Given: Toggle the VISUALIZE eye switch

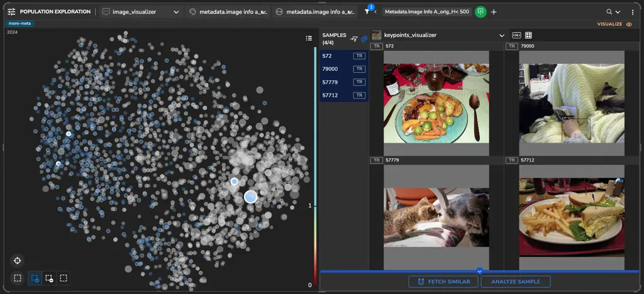Looking at the screenshot, I should tap(628, 24).
